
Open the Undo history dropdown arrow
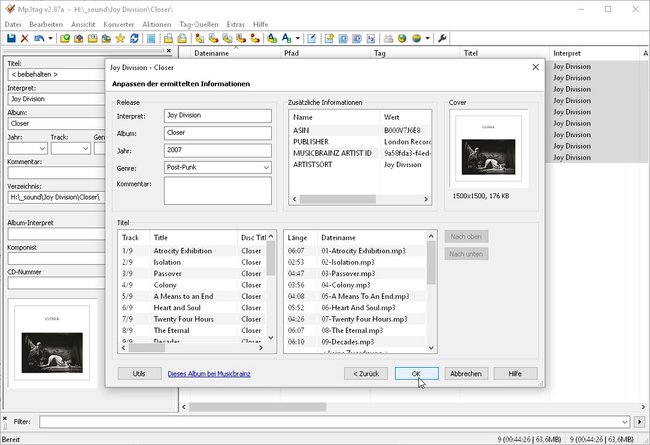(50, 39)
